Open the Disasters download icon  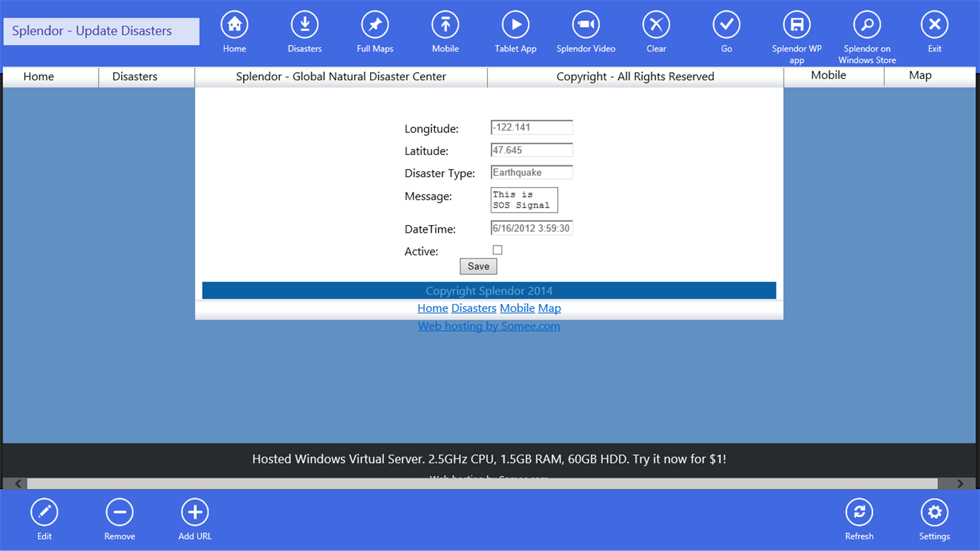point(304,25)
